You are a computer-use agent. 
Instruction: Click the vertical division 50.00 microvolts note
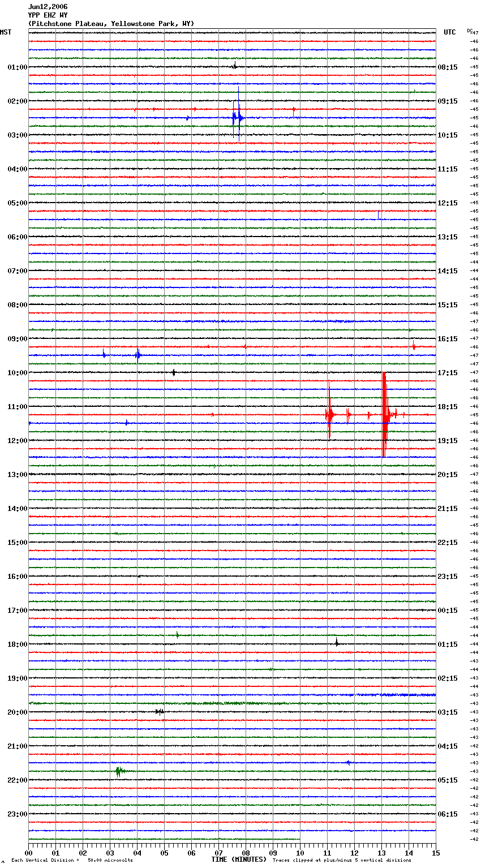click(72, 861)
